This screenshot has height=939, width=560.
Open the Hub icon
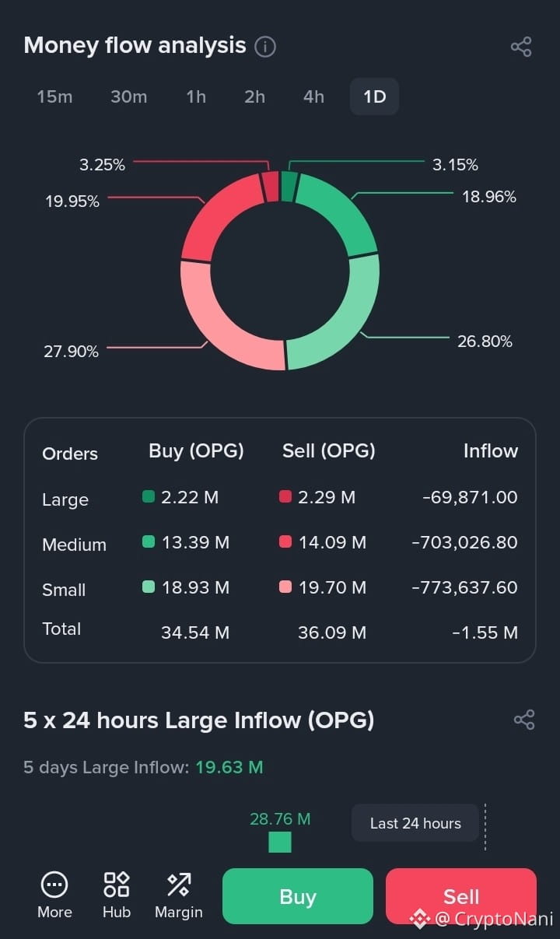pos(117,885)
